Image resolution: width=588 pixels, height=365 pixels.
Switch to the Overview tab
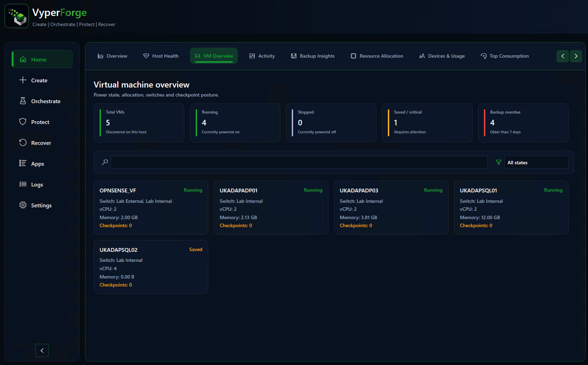pos(112,56)
